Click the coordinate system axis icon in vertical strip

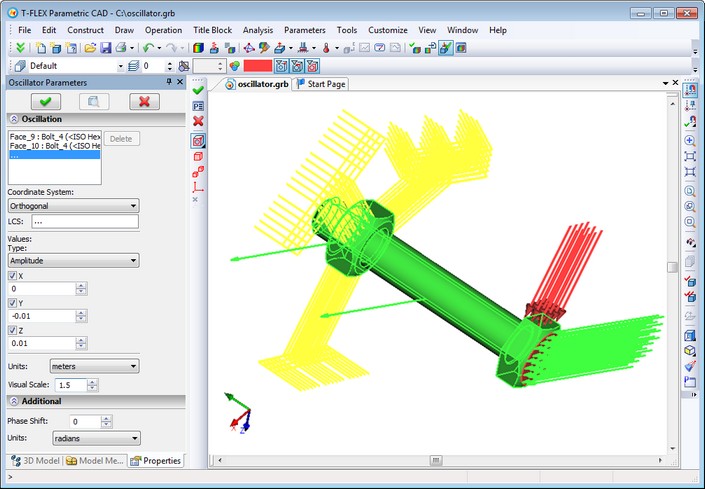click(x=197, y=186)
